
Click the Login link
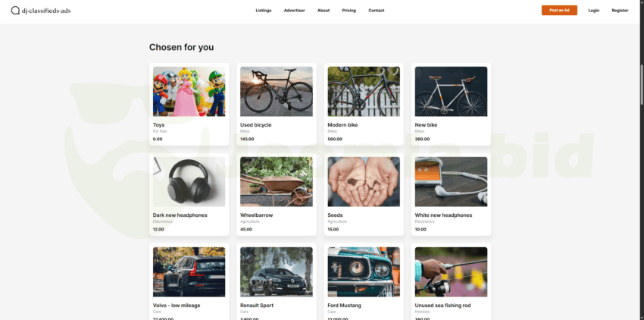click(x=593, y=11)
